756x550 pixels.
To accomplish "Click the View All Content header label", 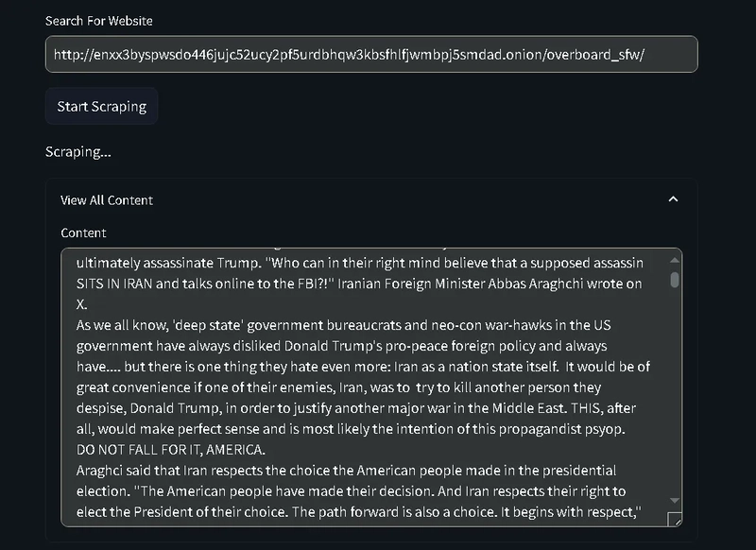I will coord(107,200).
